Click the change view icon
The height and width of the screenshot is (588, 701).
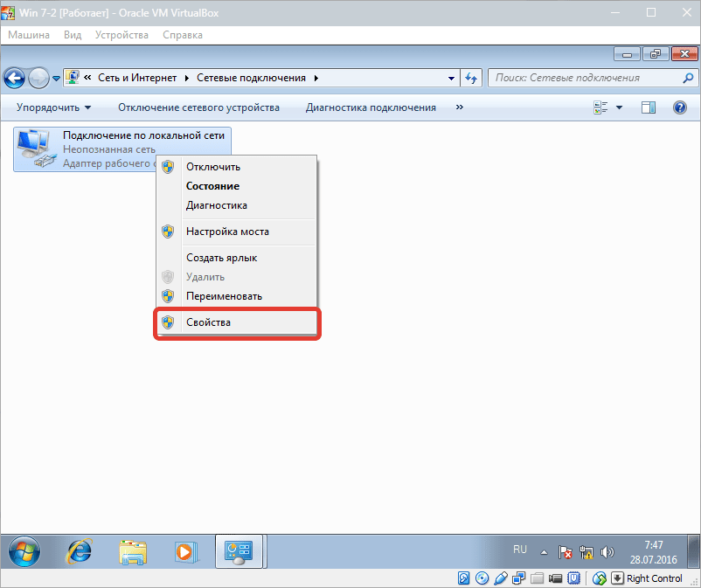pyautogui.click(x=600, y=107)
